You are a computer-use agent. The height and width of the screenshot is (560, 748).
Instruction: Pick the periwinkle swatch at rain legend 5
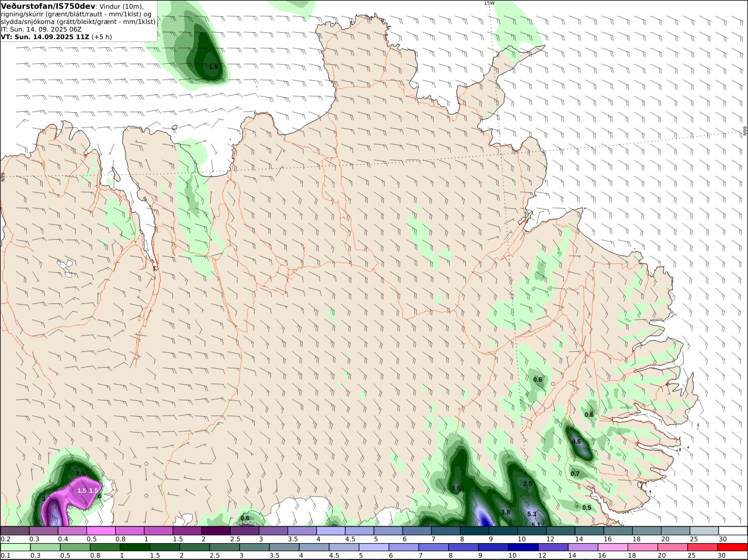click(374, 547)
